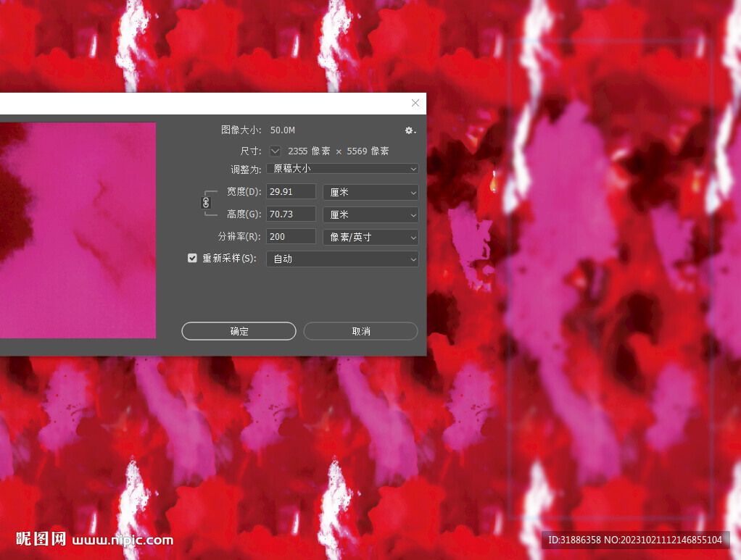The height and width of the screenshot is (560, 741).
Task: Open the resample method dropdown showing 自动
Action: coord(341,259)
